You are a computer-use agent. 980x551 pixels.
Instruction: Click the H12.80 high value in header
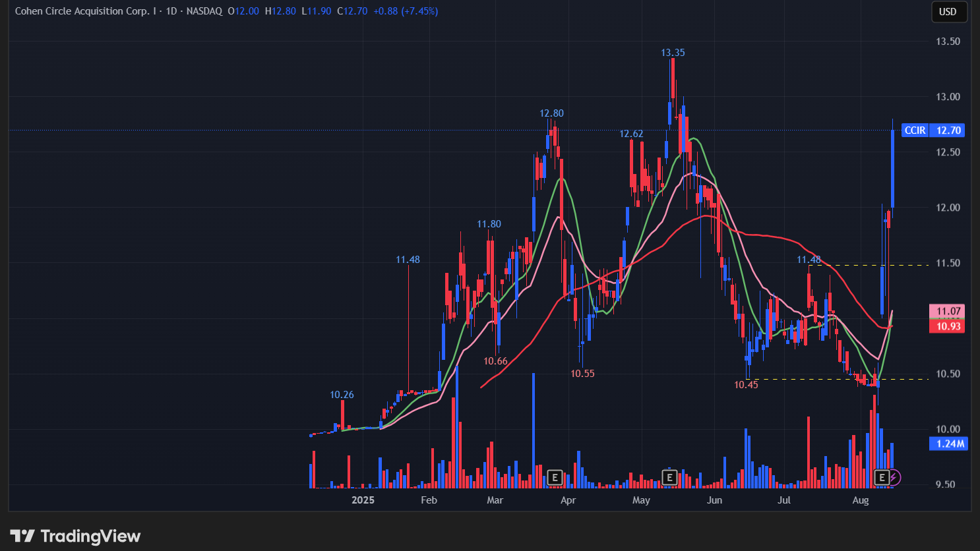click(x=280, y=11)
